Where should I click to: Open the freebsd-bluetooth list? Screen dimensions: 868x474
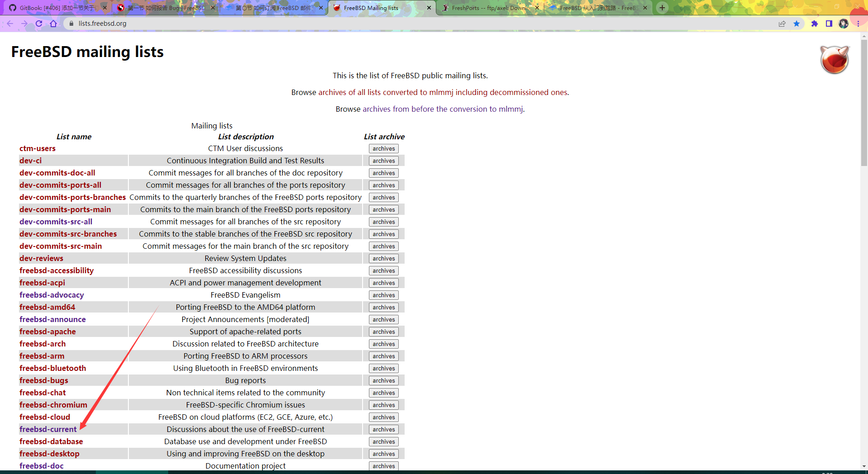click(x=53, y=368)
